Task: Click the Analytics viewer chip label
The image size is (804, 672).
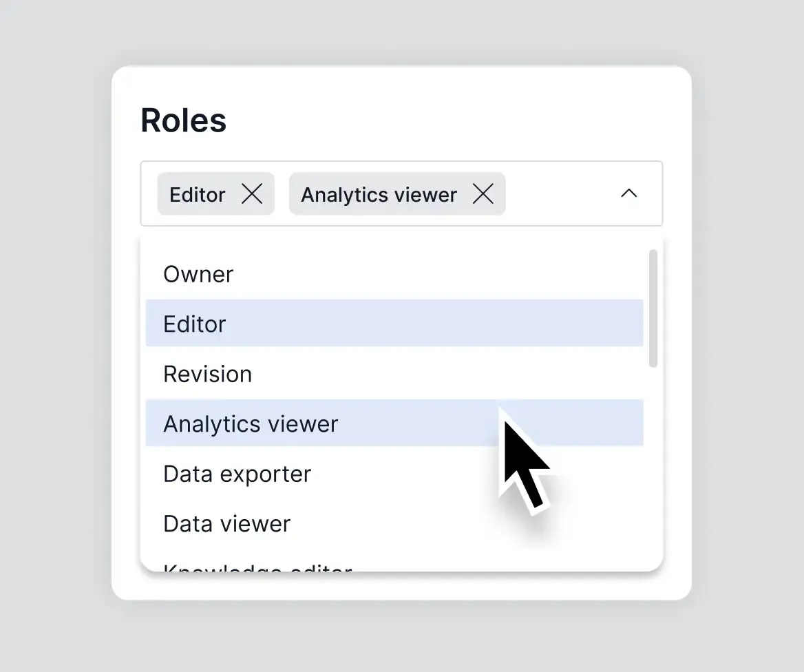Action: pyautogui.click(x=379, y=195)
